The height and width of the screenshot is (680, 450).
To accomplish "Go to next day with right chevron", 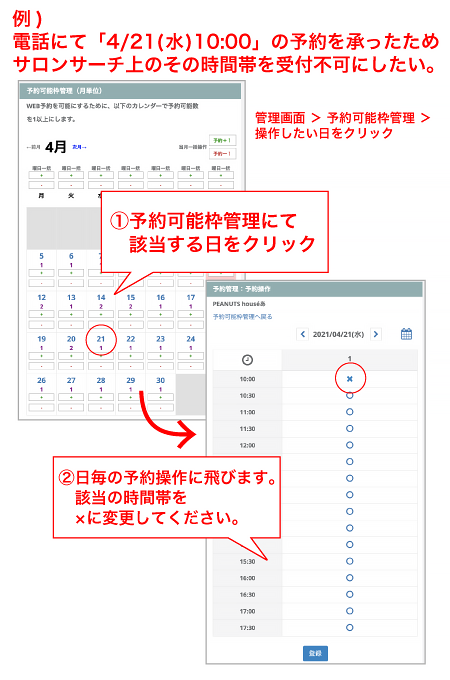I will [x=376, y=334].
